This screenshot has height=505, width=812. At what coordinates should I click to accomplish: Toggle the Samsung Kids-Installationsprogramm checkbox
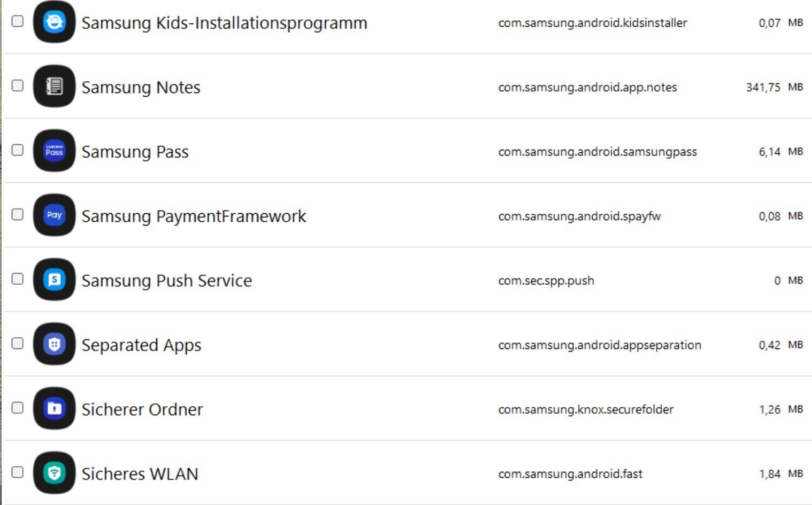point(18,21)
